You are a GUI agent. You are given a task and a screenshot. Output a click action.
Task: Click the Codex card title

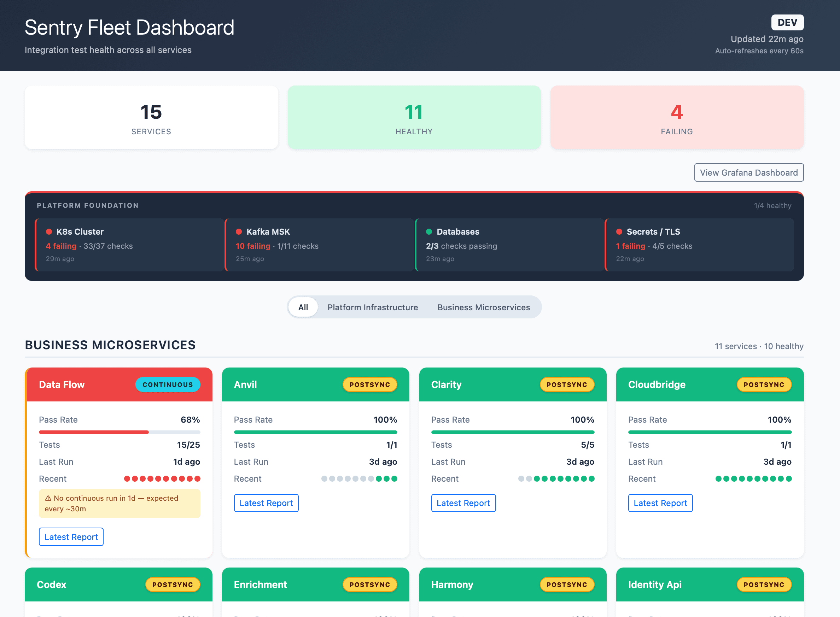(52, 584)
